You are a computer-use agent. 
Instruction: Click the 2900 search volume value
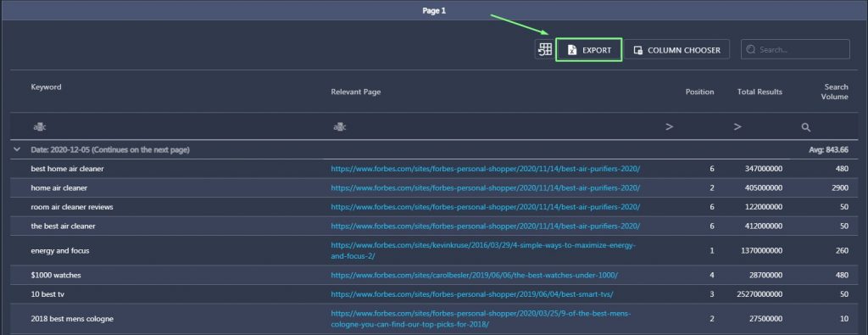pyautogui.click(x=840, y=187)
